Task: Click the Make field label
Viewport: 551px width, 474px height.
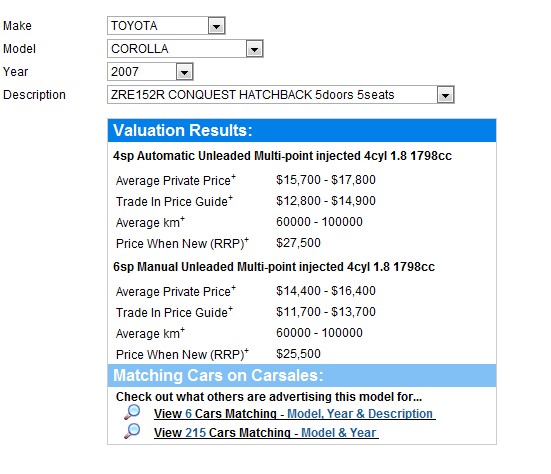Action: coord(17,26)
